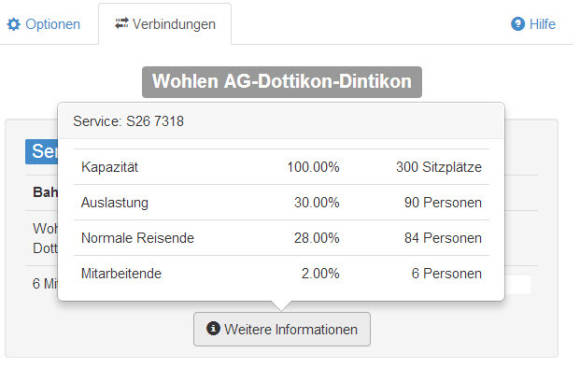
Task: Select the Auslastung row label
Action: [x=115, y=203]
